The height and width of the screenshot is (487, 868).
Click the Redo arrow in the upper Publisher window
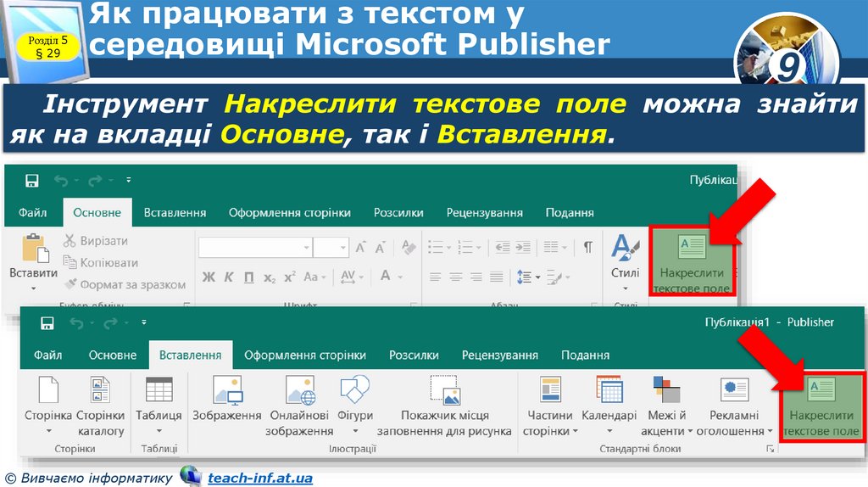coord(95,181)
